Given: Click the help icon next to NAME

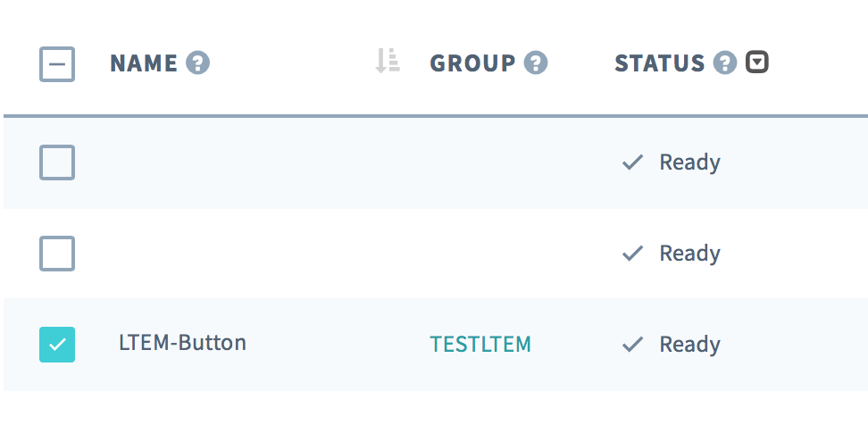Looking at the screenshot, I should [197, 63].
